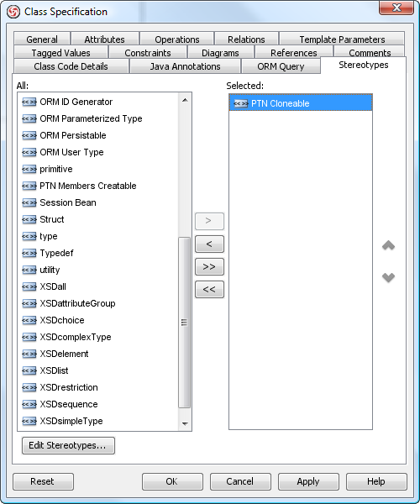The height and width of the screenshot is (504, 420).
Task: Move selected stereotype down with arrow
Action: coord(388,277)
